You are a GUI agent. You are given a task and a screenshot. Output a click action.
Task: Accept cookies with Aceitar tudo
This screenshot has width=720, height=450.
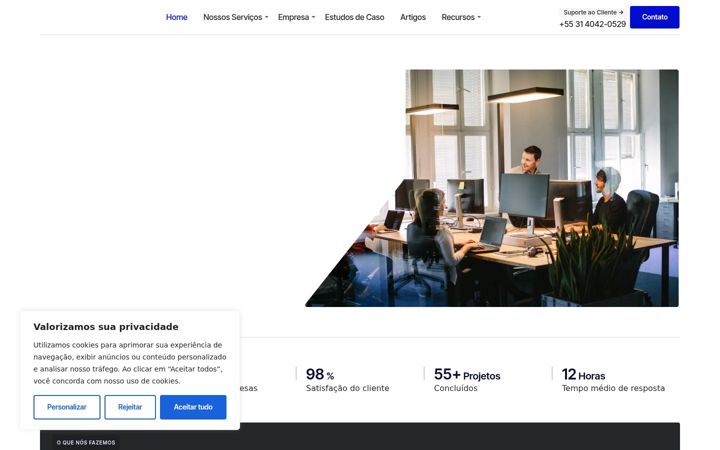[193, 407]
